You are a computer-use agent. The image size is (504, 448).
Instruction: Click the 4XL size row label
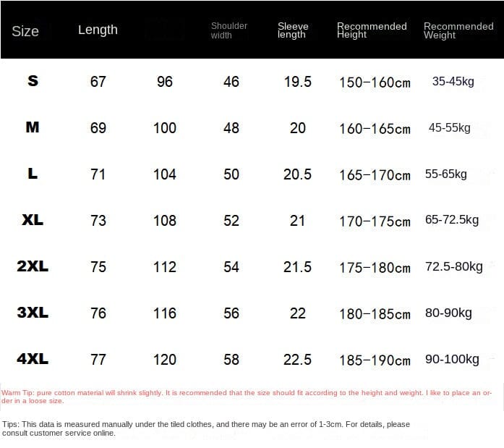[33, 359]
